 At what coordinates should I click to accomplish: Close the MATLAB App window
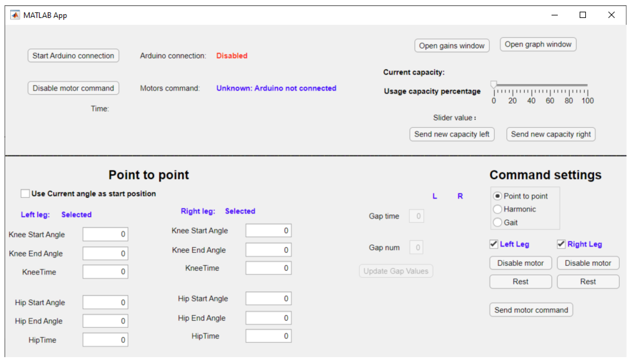(611, 15)
